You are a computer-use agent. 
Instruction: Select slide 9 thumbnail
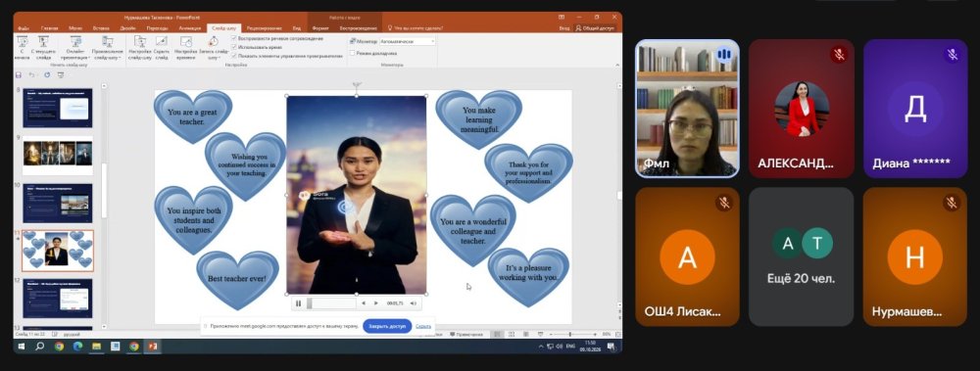pos(58,155)
